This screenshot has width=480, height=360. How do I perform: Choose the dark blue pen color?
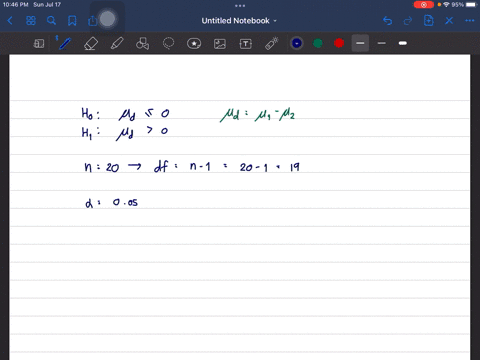(x=297, y=43)
